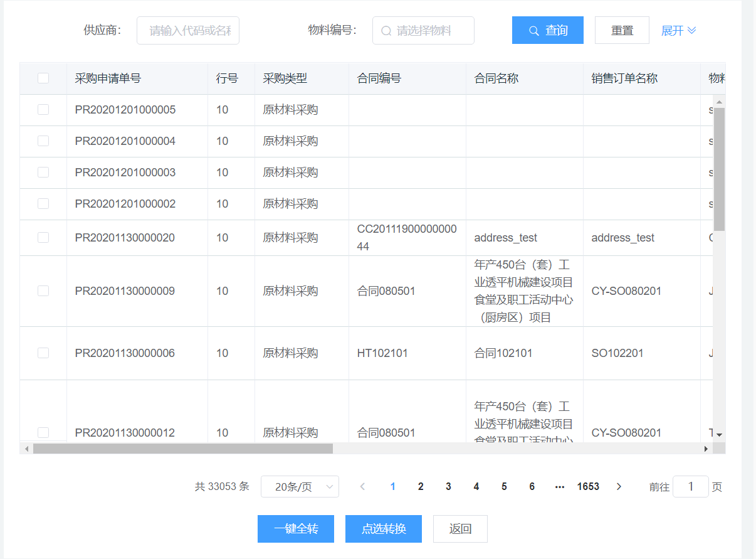Click the pagination ellipsis to jump pages

tap(560, 487)
